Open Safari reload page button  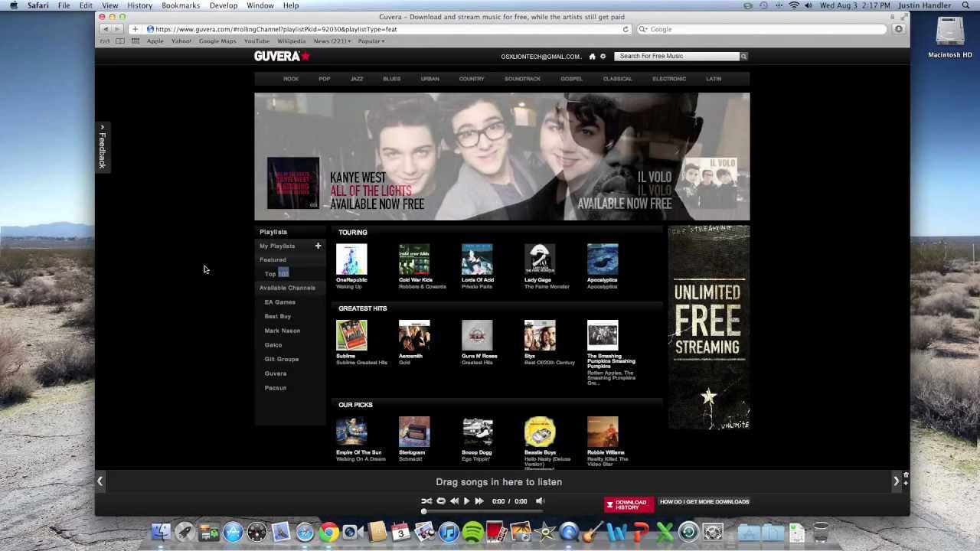click(x=626, y=29)
